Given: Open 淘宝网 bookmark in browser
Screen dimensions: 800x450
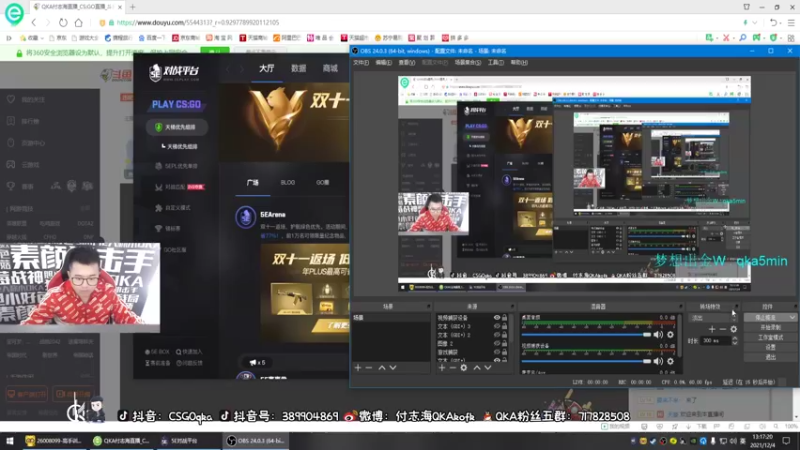Looking at the screenshot, I should point(219,38).
